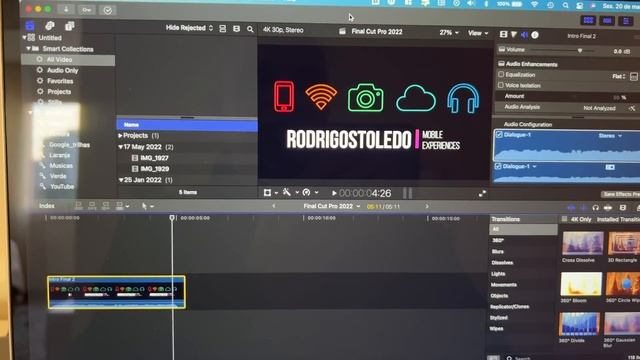Enter viewer full screen arrows icon
The height and width of the screenshot is (360, 640).
(482, 194)
